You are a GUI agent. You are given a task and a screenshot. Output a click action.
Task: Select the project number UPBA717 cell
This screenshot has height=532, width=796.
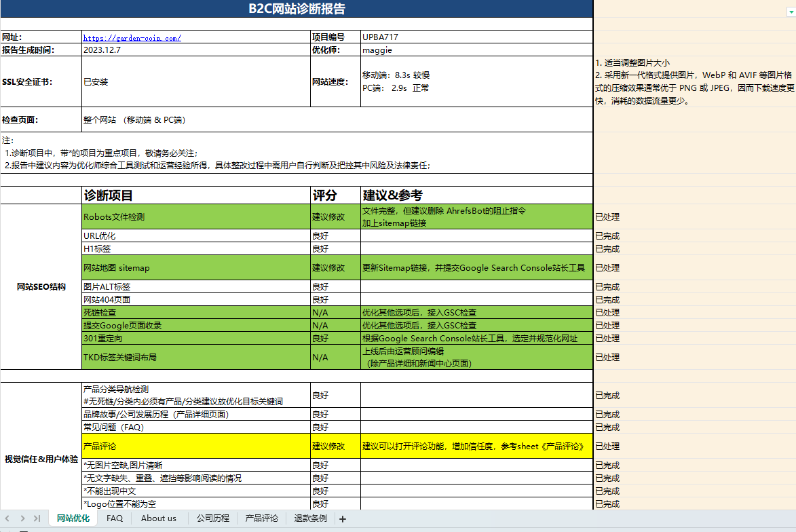476,37
